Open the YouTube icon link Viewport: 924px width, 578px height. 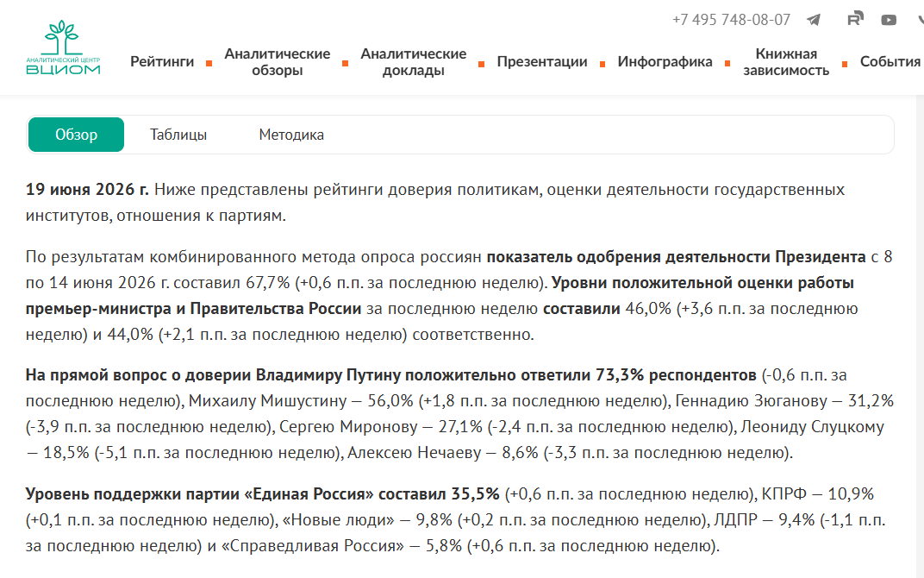click(889, 20)
